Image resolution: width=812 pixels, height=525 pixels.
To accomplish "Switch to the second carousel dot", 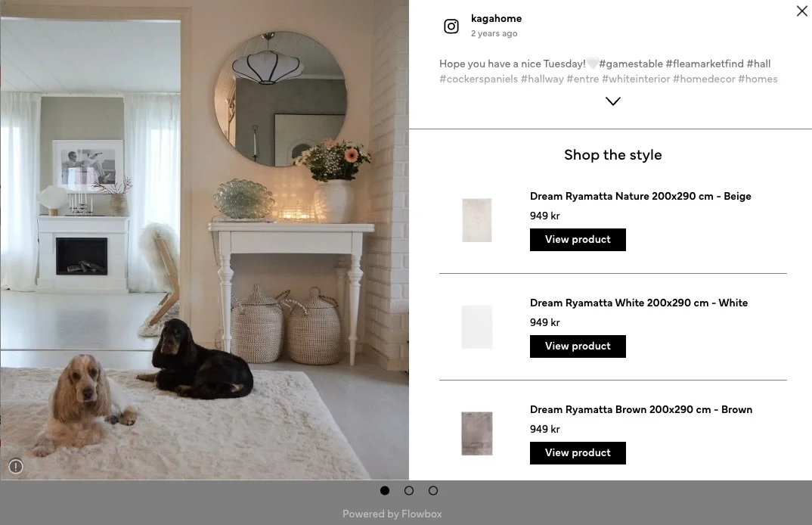I will tap(409, 490).
